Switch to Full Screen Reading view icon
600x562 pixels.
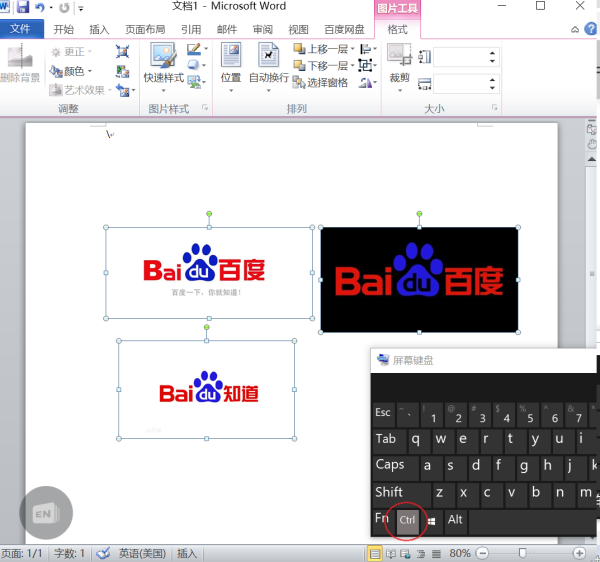coord(391,553)
